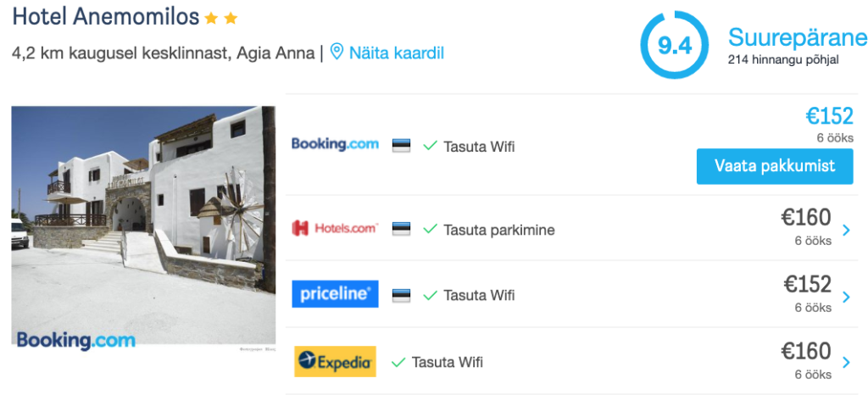Select the Priceline logo
Screen dimensions: 868x395
[335, 294]
